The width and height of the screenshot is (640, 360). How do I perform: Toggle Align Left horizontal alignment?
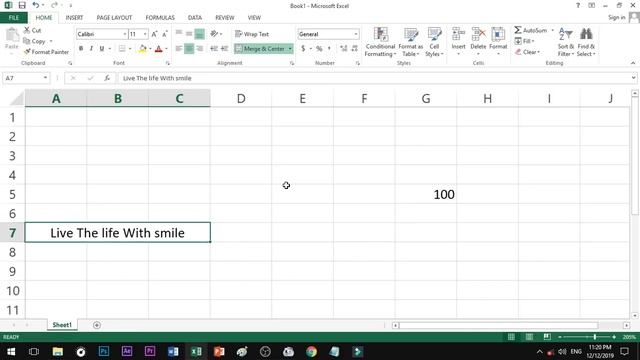179,49
